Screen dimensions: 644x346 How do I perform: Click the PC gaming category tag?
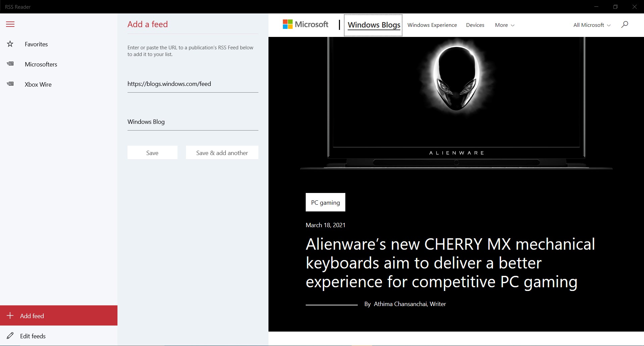tap(326, 202)
